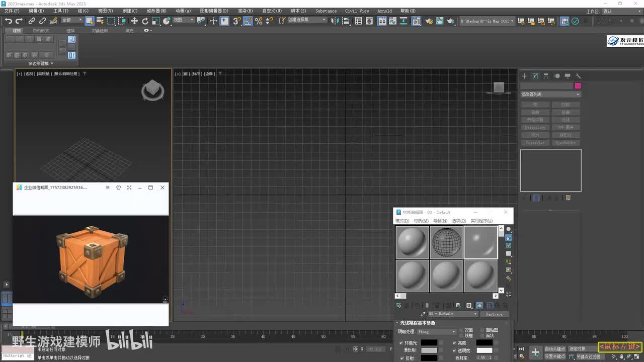
Task: Click the Rotate tool icon
Action: 145,21
